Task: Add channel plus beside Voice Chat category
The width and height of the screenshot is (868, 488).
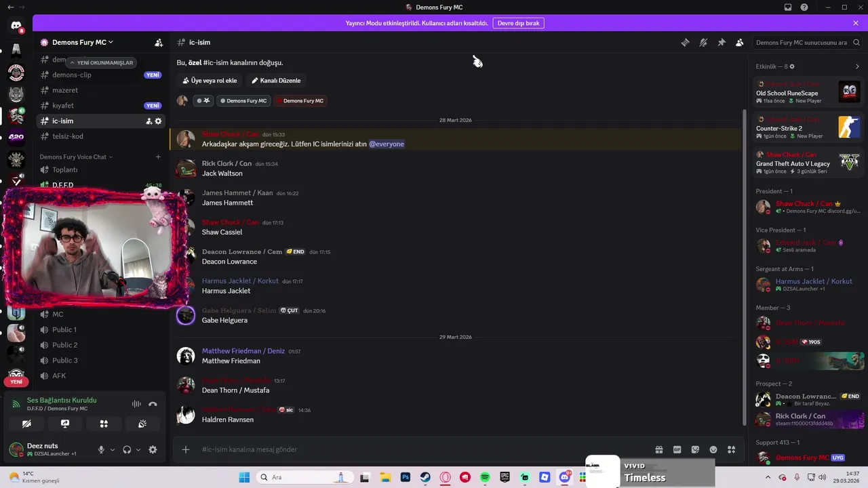Action: tap(158, 157)
